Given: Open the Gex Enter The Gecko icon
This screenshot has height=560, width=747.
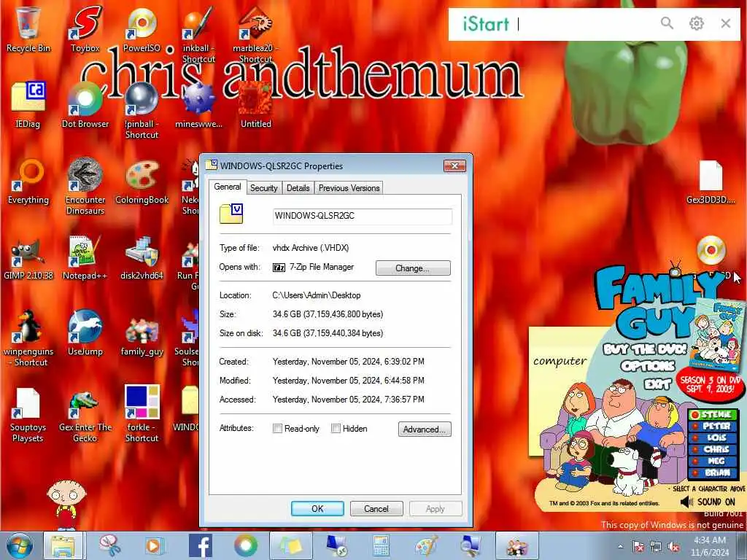Looking at the screenshot, I should pos(85,414).
